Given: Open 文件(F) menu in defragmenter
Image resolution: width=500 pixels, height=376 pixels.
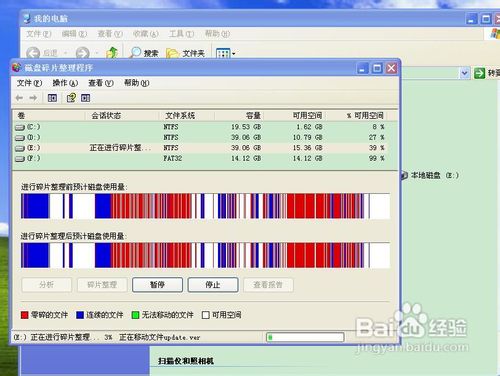Looking at the screenshot, I should (29, 83).
